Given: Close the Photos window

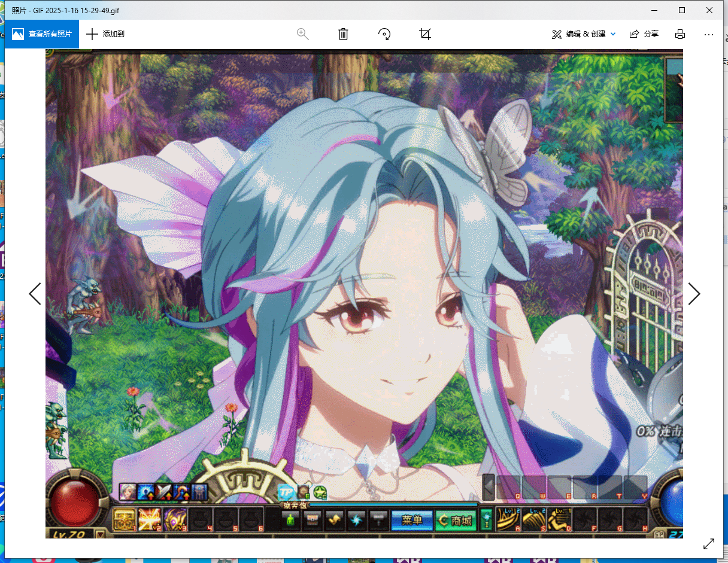Looking at the screenshot, I should point(709,10).
